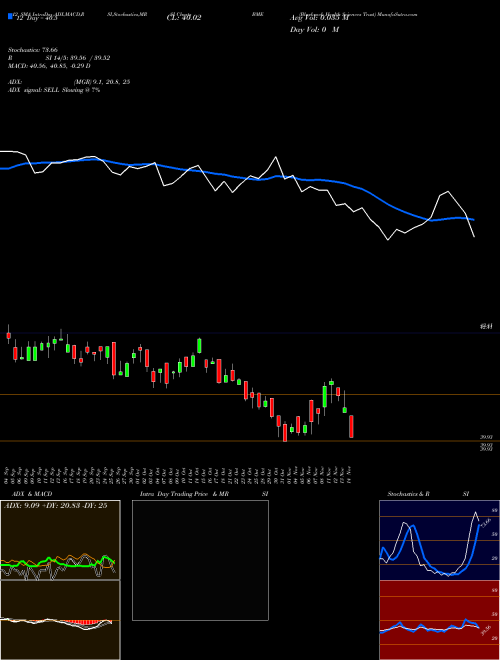This screenshot has height=660, width=500.
Task: Open the MACD histogram panel with red bars
Action: point(60,620)
